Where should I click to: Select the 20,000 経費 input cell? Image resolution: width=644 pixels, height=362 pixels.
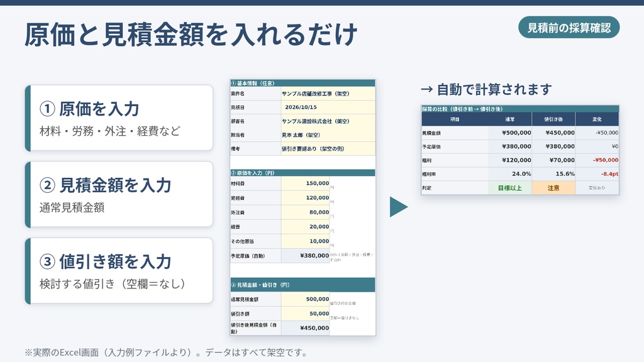point(305,226)
